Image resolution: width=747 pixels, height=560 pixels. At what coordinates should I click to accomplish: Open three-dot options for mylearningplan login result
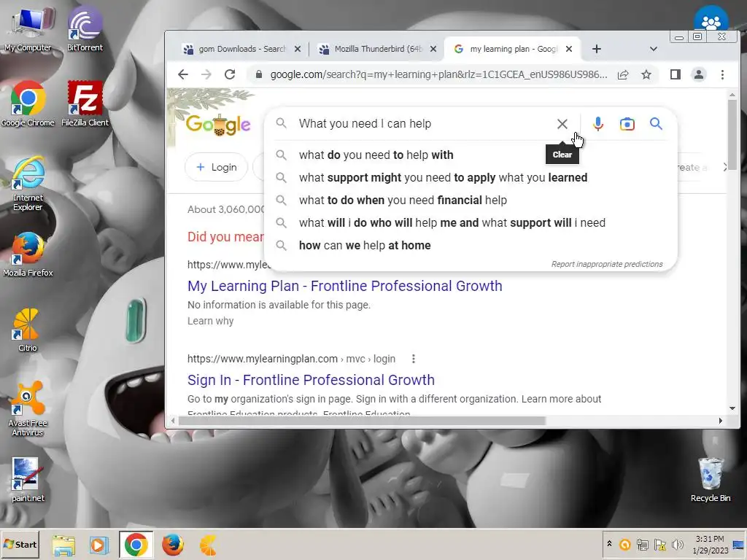coord(413,359)
